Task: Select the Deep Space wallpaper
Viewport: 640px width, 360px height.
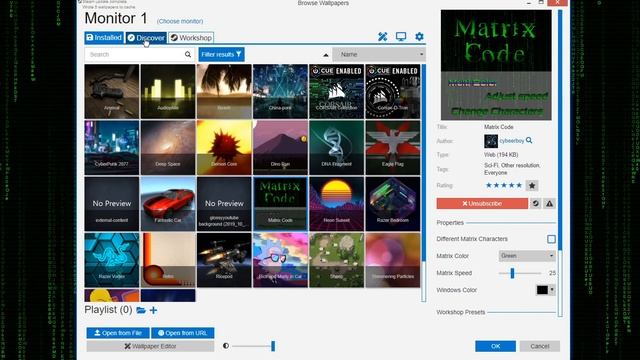Action: [168, 148]
